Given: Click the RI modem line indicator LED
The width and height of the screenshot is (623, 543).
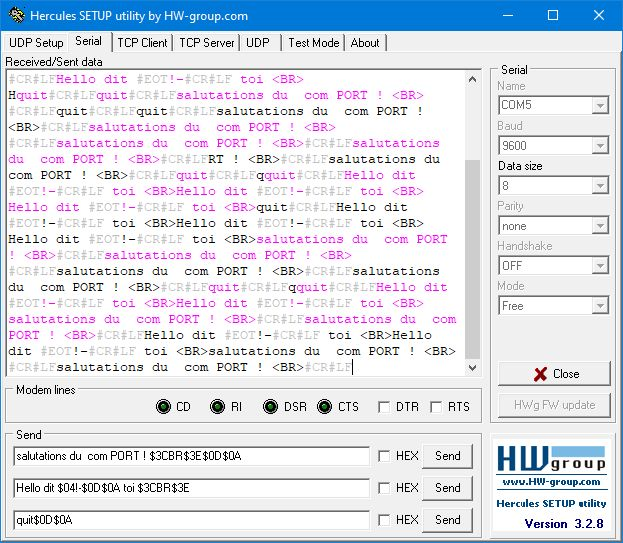Looking at the screenshot, I should 217,406.
